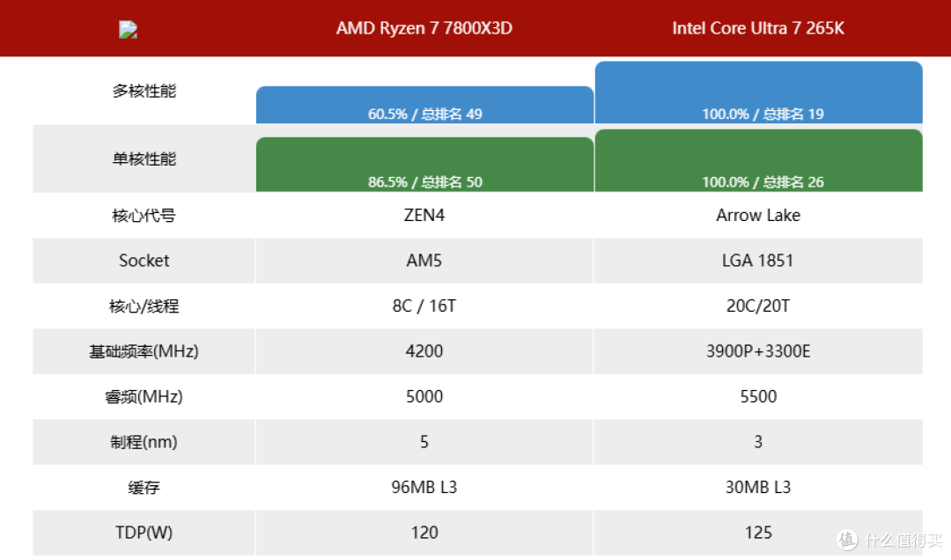
Task: Select the 多核性能 row label
Action: 144,91
